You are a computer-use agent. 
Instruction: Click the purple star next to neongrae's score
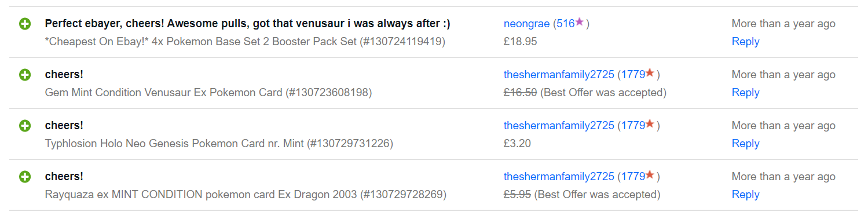coord(580,22)
